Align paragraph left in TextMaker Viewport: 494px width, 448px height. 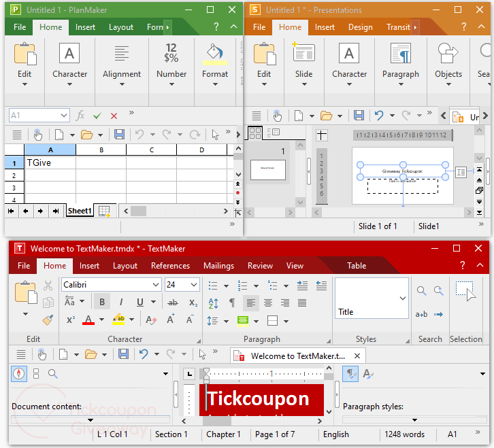coord(251,303)
